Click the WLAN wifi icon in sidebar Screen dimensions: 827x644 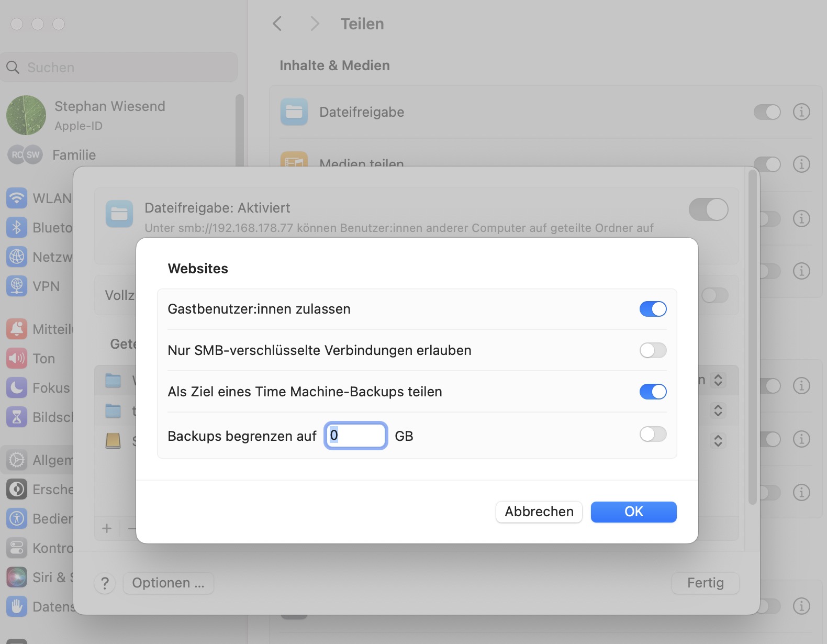(17, 198)
